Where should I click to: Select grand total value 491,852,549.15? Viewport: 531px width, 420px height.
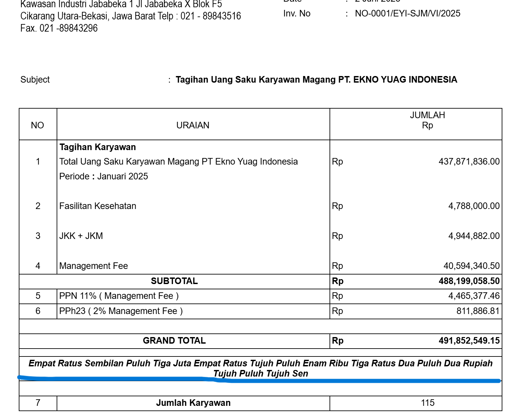[x=469, y=341]
